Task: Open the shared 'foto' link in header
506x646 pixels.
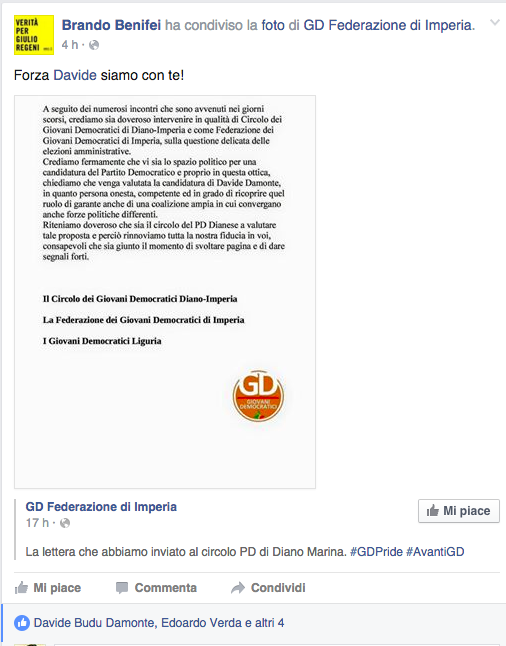Action: 273,25
